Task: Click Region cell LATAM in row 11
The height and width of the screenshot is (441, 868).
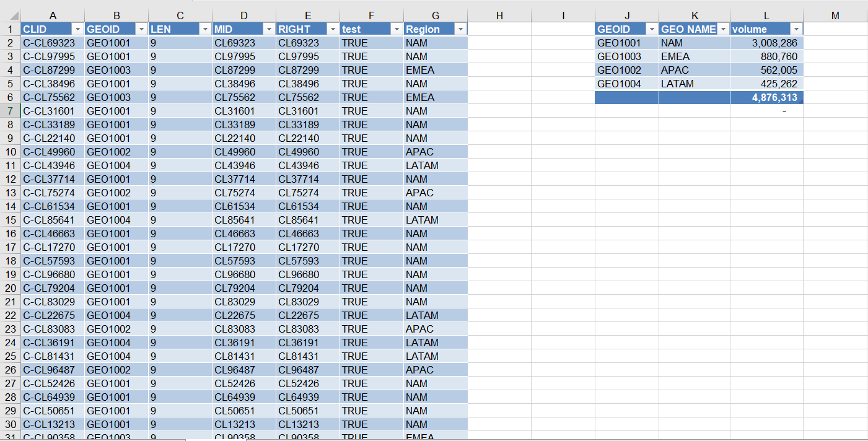Action: (x=436, y=165)
